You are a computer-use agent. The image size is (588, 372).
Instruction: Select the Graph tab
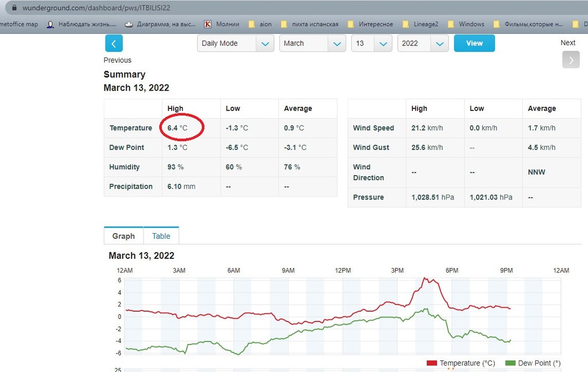[123, 236]
